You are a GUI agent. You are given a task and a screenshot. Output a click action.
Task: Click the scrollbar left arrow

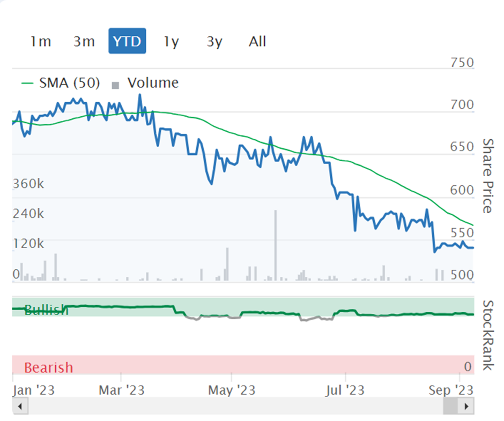pyautogui.click(x=20, y=406)
